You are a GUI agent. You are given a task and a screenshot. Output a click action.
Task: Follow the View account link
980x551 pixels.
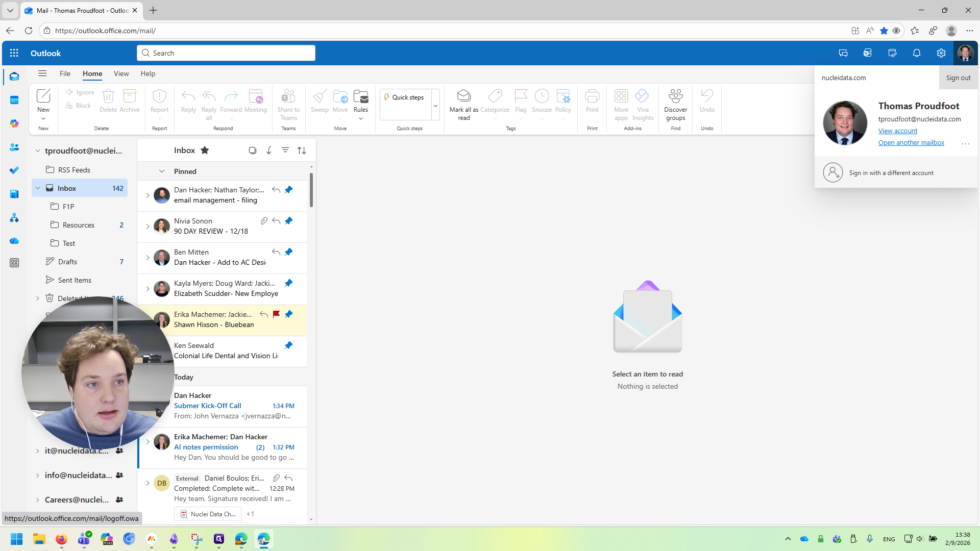898,131
